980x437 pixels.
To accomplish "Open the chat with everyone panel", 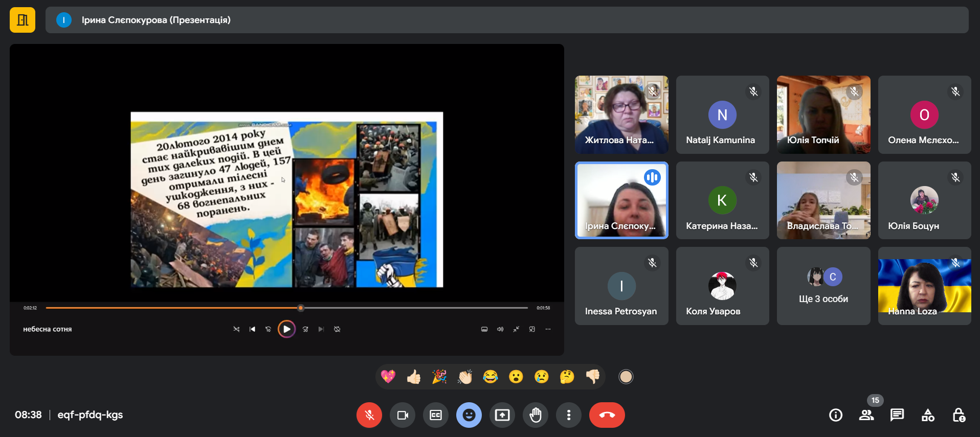I will click(x=897, y=415).
